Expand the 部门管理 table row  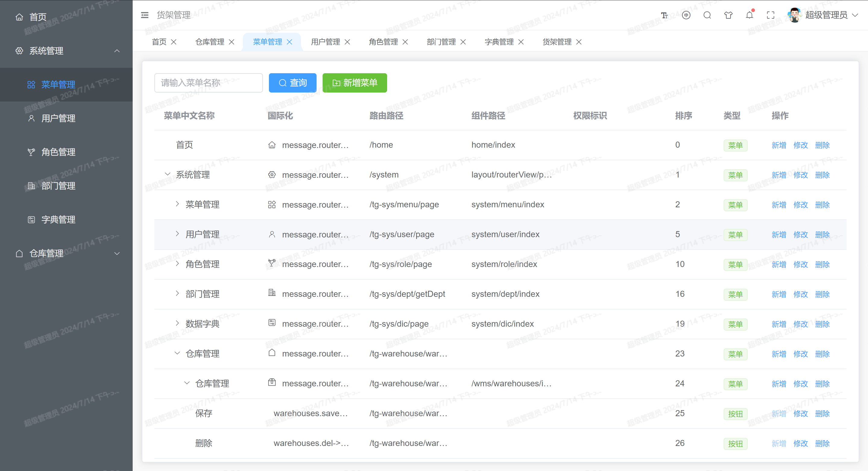pos(177,294)
